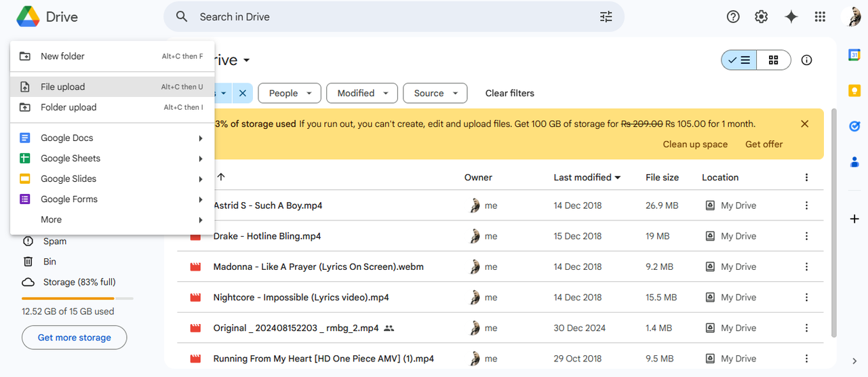
Task: Open Google apps grid icon
Action: [x=820, y=17]
